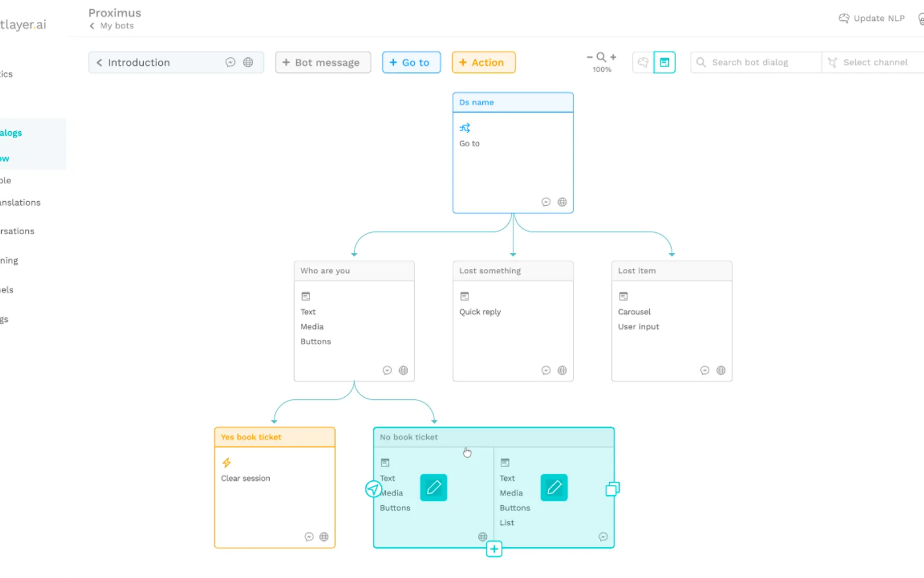Click right edit pencil in No book ticket
This screenshot has height=578, width=924.
coord(554,487)
